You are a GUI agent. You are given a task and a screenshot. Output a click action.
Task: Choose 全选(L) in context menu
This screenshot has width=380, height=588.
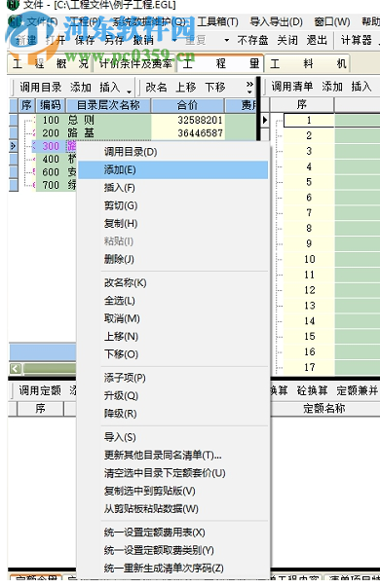click(120, 301)
